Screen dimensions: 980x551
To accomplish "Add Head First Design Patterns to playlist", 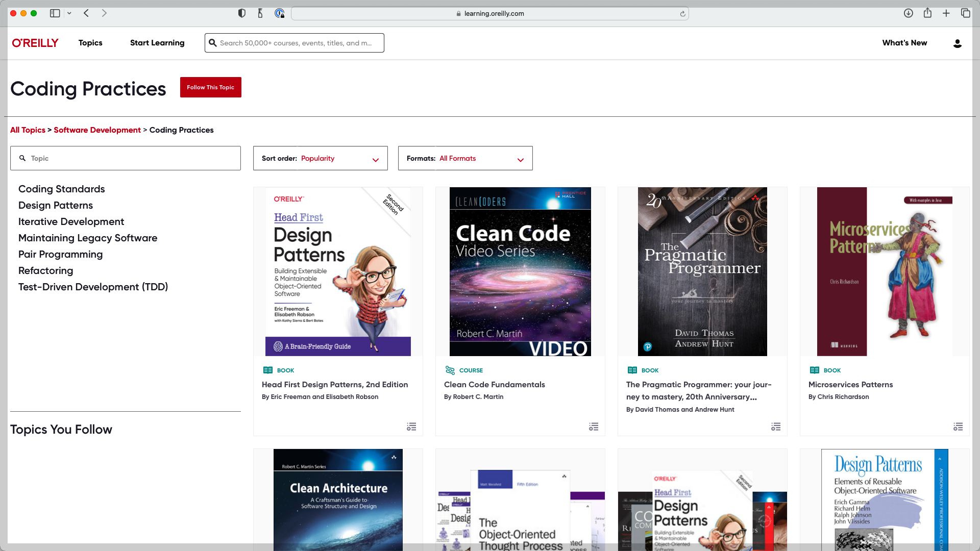I will (x=411, y=427).
